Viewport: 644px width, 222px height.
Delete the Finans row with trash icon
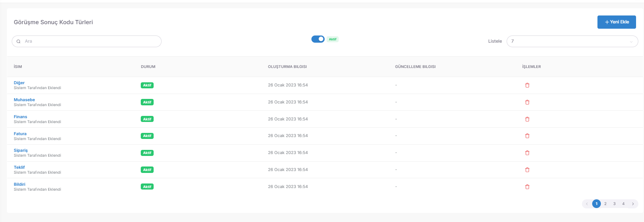tap(527, 119)
